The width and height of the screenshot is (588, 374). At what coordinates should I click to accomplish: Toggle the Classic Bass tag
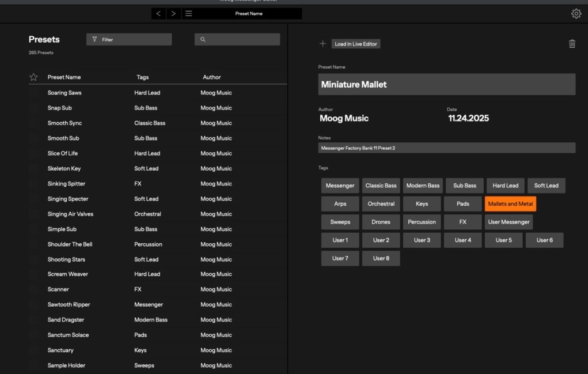381,186
